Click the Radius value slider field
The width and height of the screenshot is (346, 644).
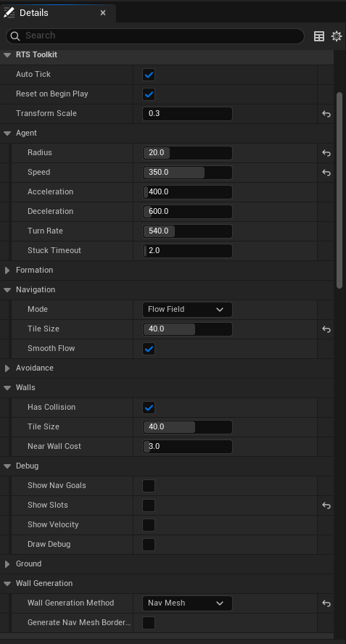pos(187,153)
